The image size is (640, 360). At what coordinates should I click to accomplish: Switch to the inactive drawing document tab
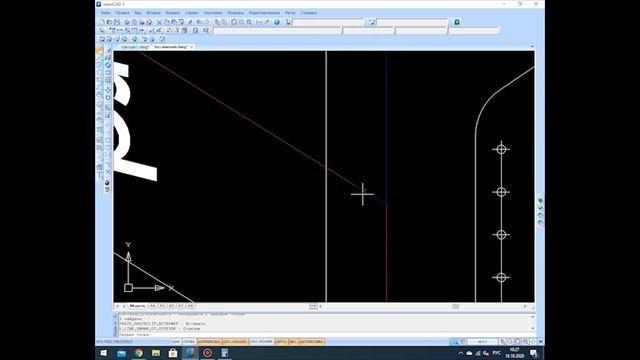click(x=135, y=47)
